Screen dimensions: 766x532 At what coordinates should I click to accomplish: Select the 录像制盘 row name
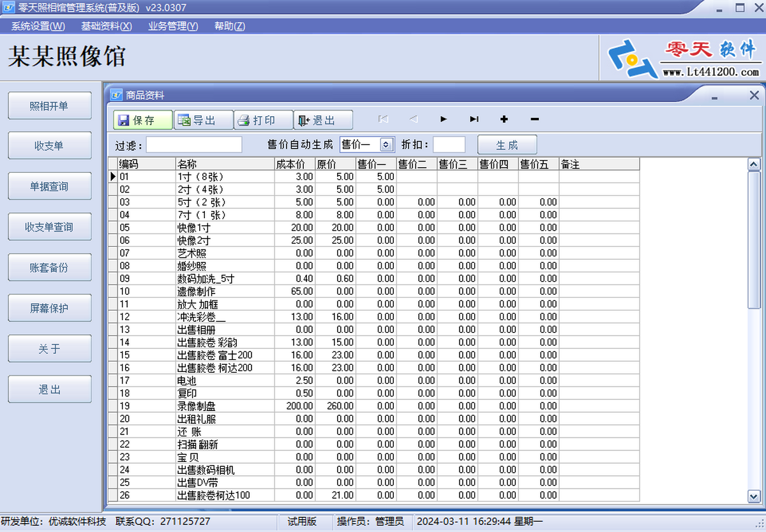click(196, 406)
